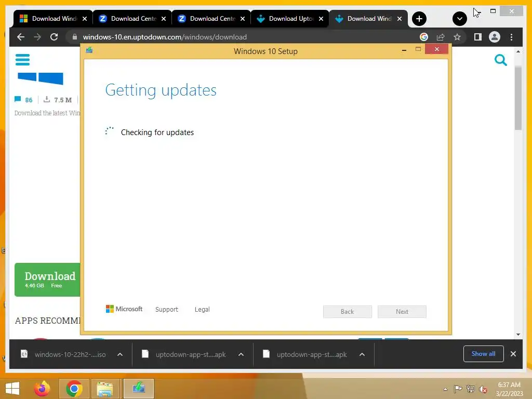The width and height of the screenshot is (532, 399).
Task: Click the Getting updates heading
Action: click(161, 90)
